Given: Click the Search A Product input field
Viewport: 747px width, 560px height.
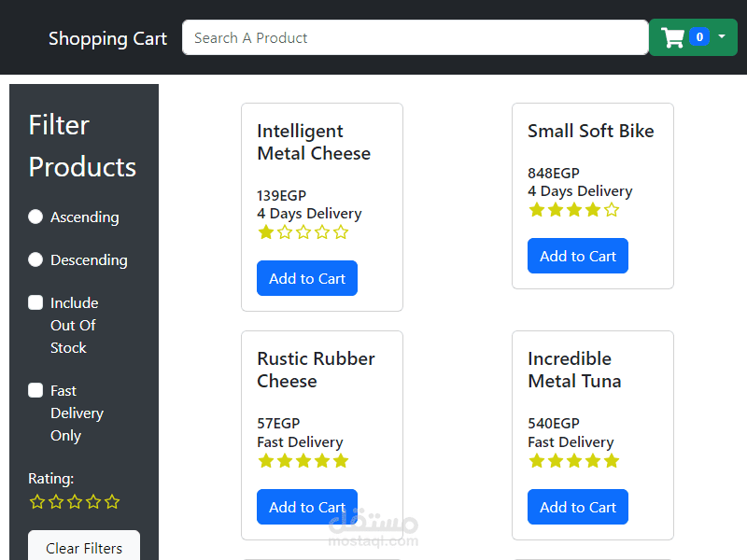Looking at the screenshot, I should (x=415, y=37).
